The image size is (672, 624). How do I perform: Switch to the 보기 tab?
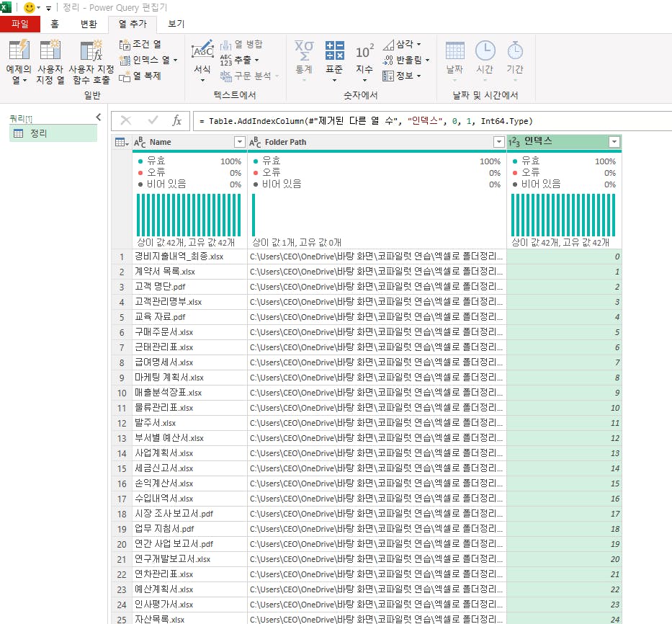[176, 24]
